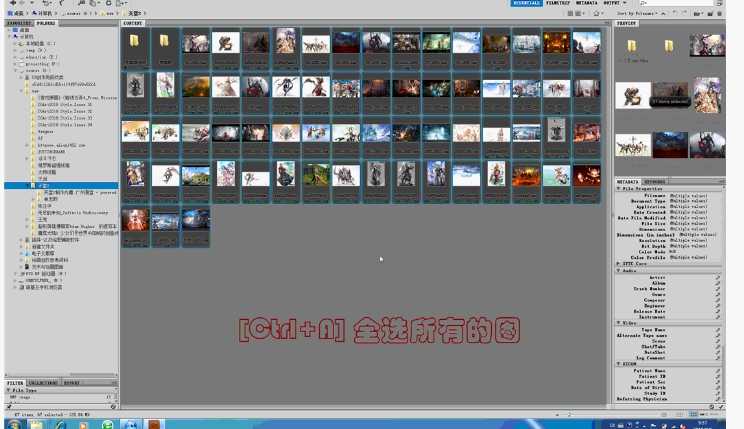This screenshot has width=744, height=429.
Task: Click the Forward navigation arrow icon
Action: point(23,3)
